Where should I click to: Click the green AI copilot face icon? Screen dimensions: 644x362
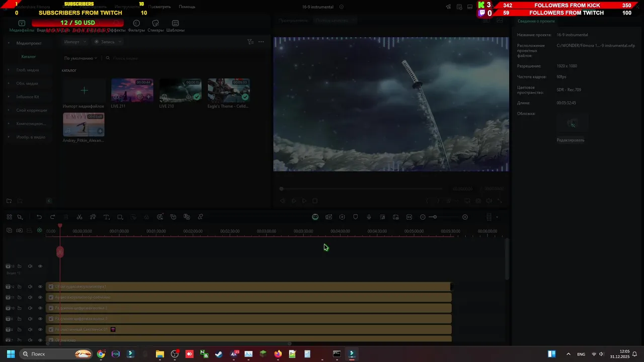315,217
